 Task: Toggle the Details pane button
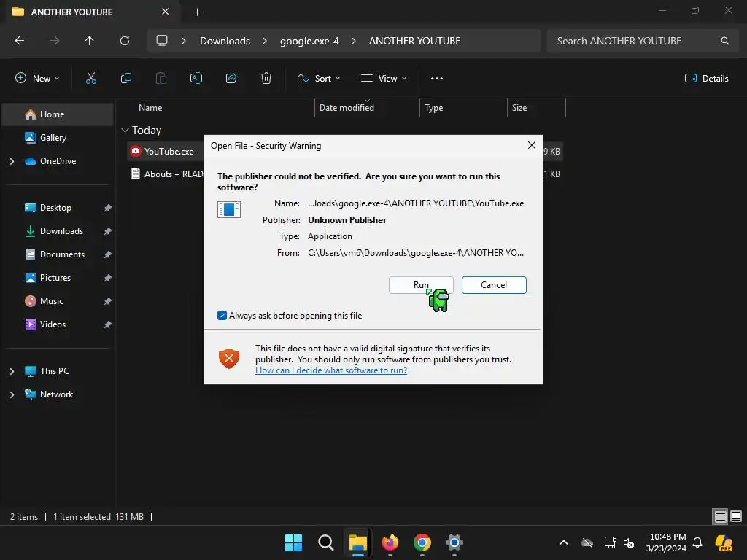point(706,79)
